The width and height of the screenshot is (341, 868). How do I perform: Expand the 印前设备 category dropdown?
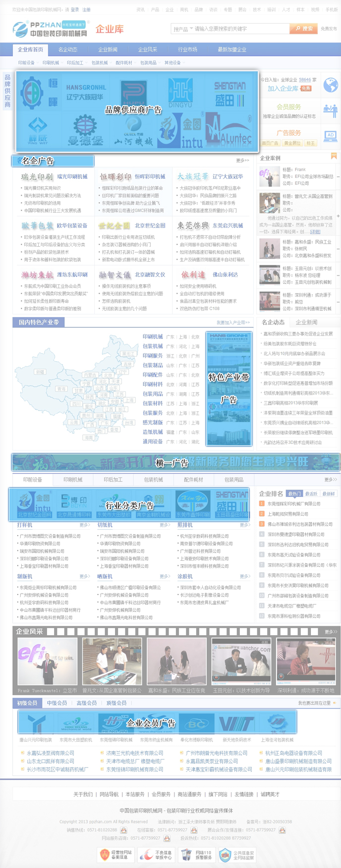28,63
